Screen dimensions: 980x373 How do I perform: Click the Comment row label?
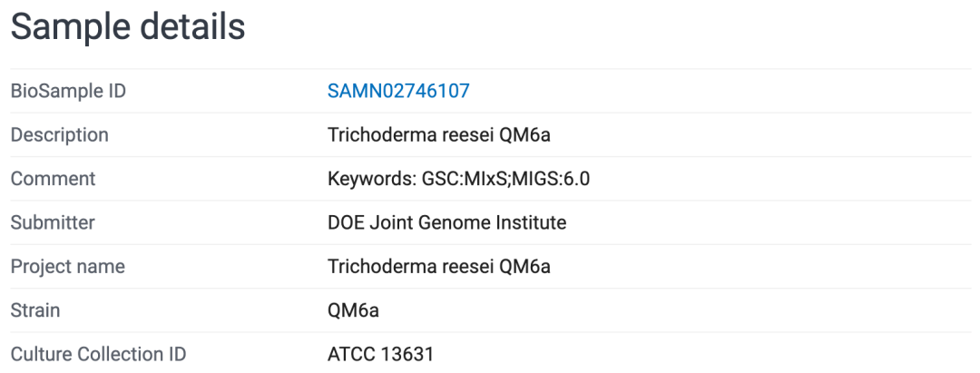point(53,179)
